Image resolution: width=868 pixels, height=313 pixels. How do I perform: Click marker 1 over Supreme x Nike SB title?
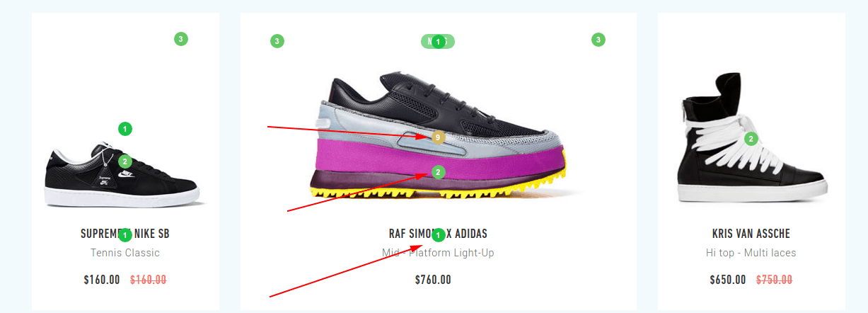(x=125, y=235)
